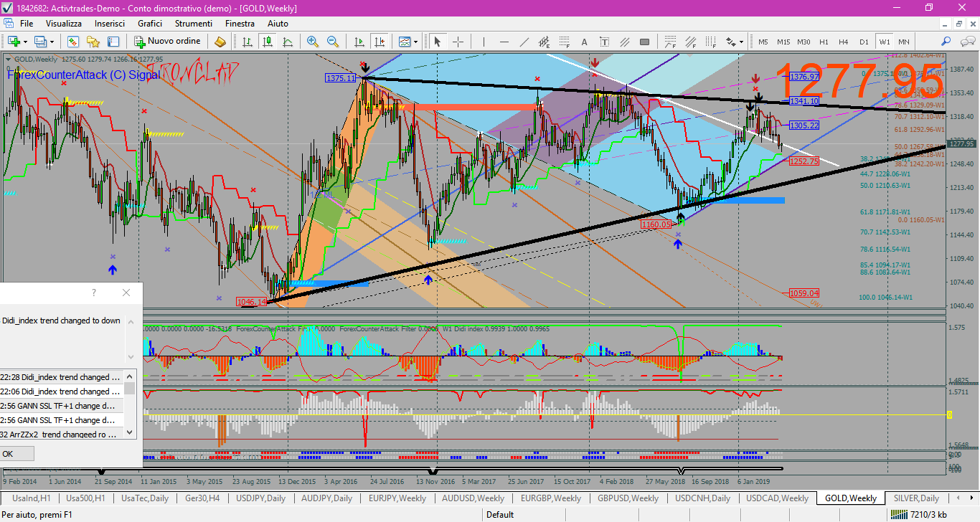Click OK in the alert dialog
980x522 pixels.
tap(17, 454)
